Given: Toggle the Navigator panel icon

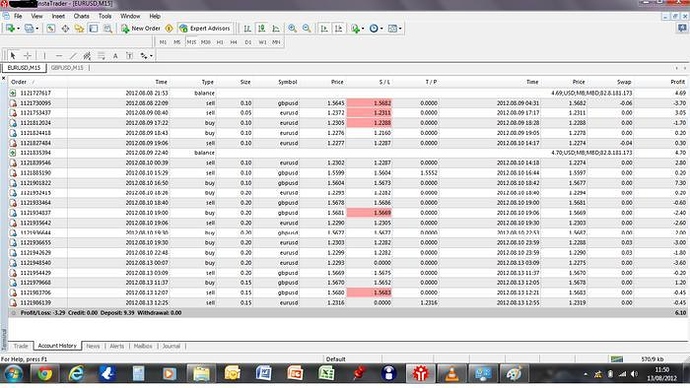Looking at the screenshot, I should point(79,28).
